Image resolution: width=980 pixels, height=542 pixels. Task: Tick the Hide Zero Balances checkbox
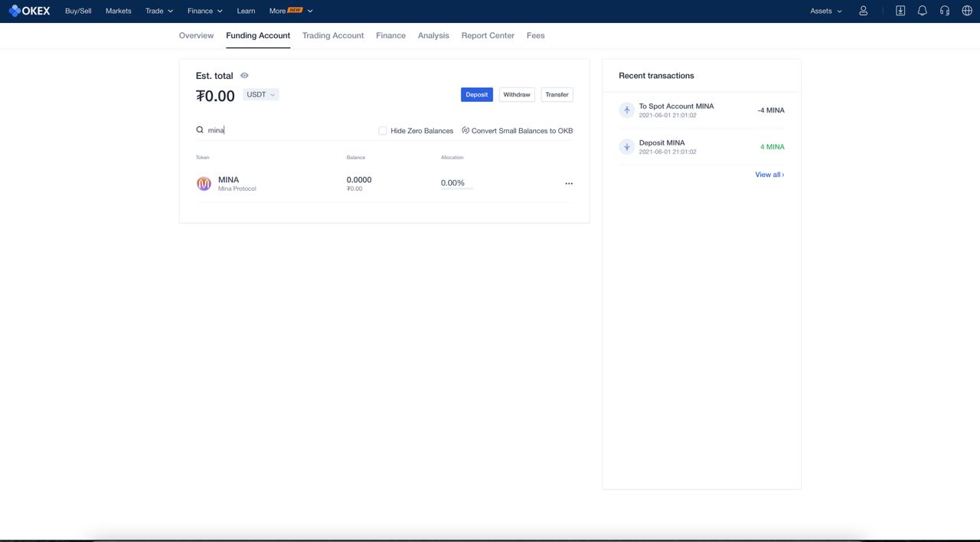383,131
